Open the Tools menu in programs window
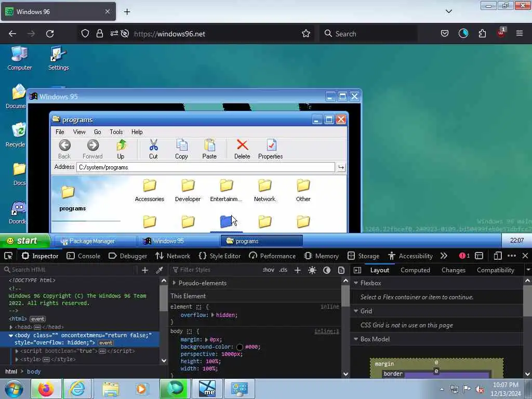 [x=116, y=132]
